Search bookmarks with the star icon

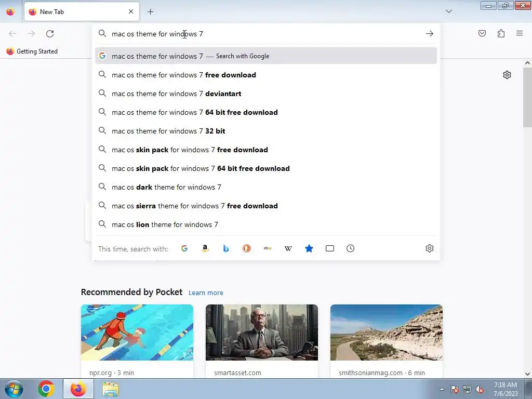pyautogui.click(x=309, y=248)
